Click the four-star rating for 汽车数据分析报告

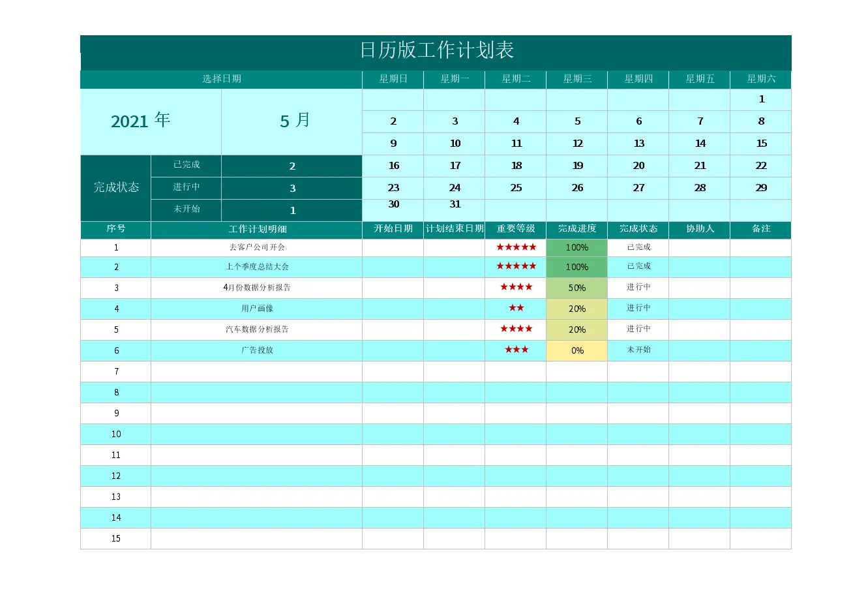point(516,329)
